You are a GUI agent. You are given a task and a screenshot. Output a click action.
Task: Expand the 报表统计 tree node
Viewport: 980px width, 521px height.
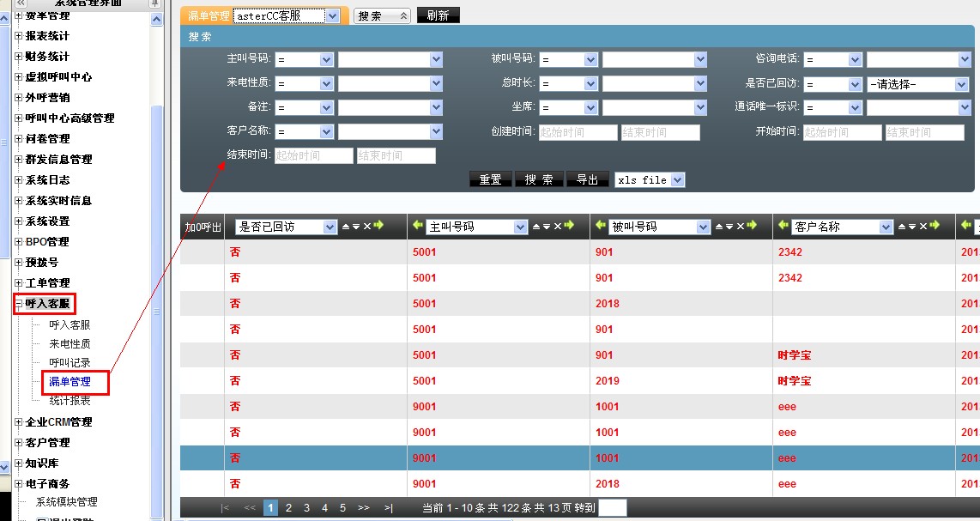pos(19,36)
